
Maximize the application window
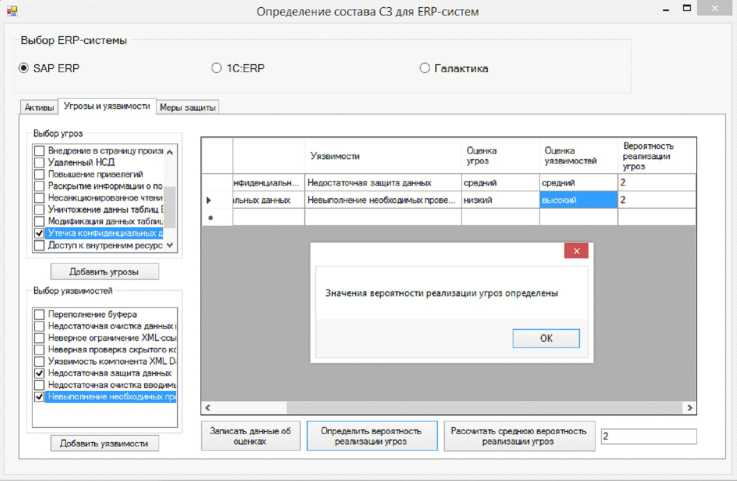point(687,8)
